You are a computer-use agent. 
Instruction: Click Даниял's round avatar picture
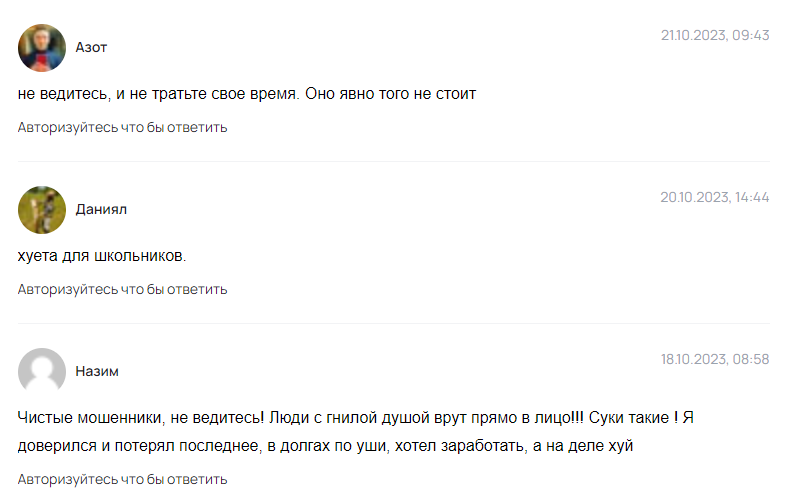point(42,210)
